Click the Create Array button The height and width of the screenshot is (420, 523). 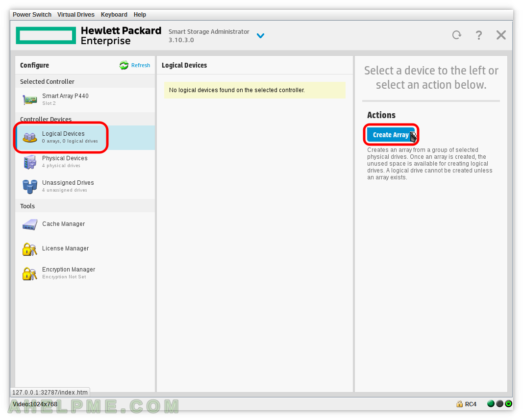click(x=391, y=135)
